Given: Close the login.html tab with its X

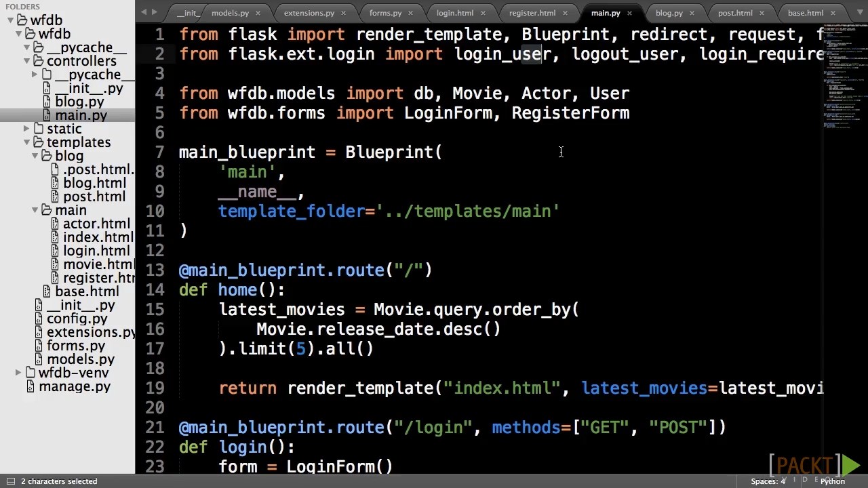Looking at the screenshot, I should pyautogui.click(x=483, y=13).
